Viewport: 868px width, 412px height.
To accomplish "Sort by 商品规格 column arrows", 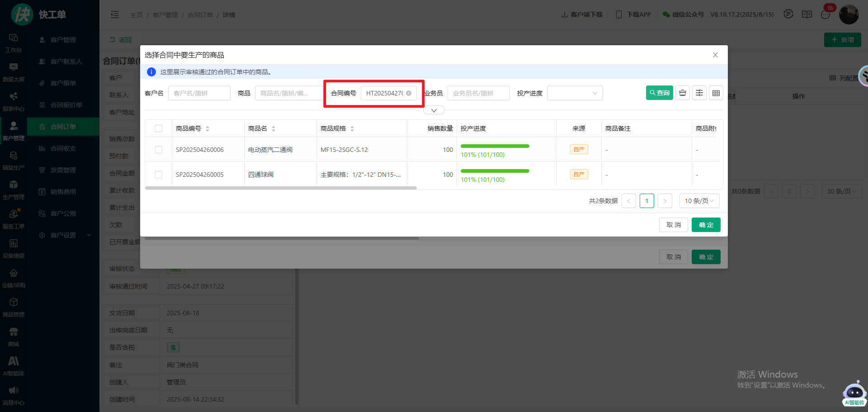I will click(352, 129).
